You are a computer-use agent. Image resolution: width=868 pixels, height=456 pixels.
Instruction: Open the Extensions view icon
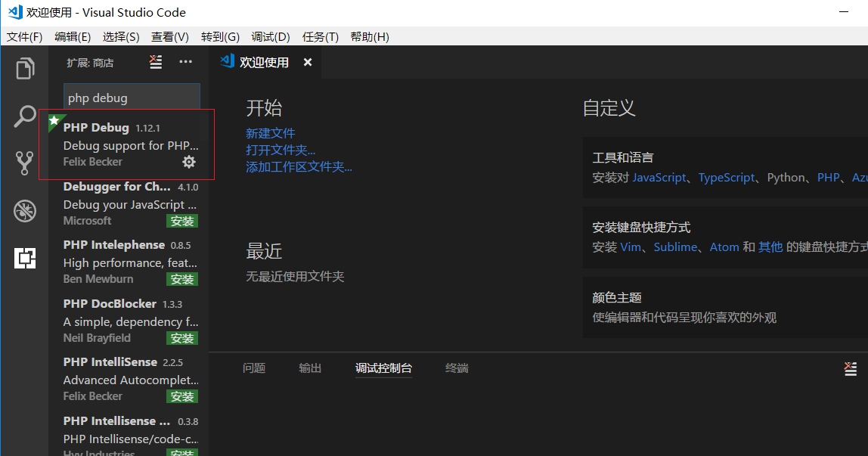(25, 258)
